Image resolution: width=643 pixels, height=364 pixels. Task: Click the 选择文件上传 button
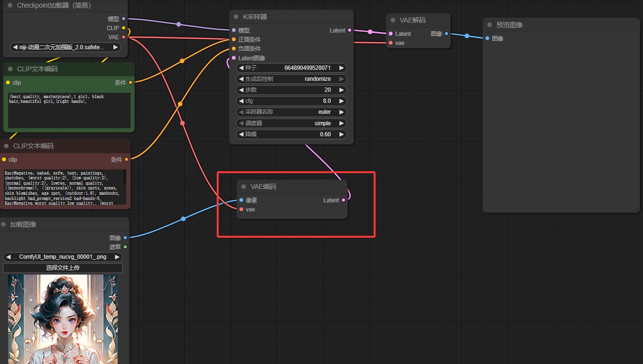[63, 268]
